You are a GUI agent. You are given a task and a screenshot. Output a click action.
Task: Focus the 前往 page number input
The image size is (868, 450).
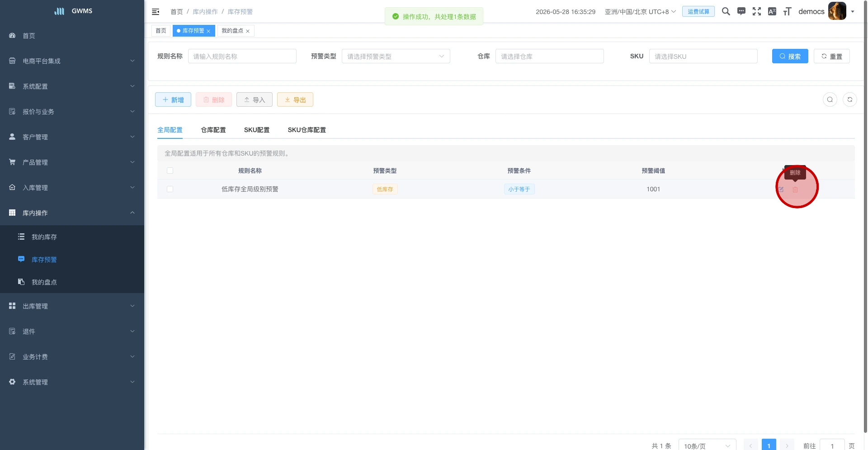click(x=832, y=446)
